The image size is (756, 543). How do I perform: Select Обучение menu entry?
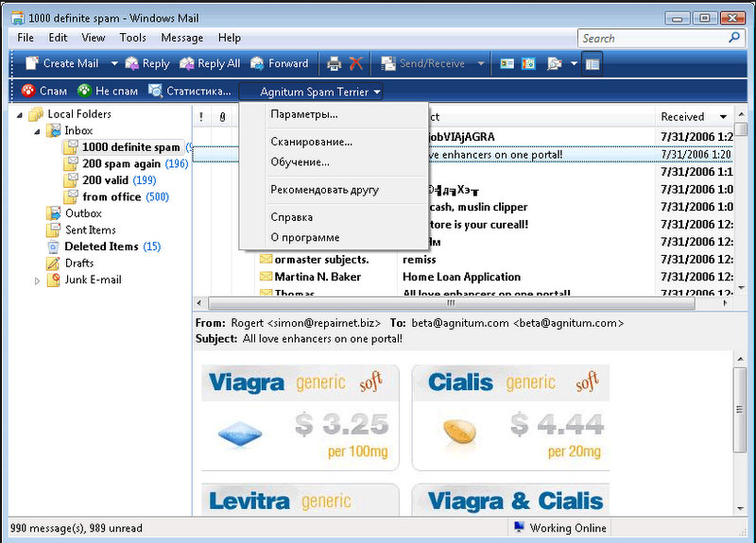point(300,161)
